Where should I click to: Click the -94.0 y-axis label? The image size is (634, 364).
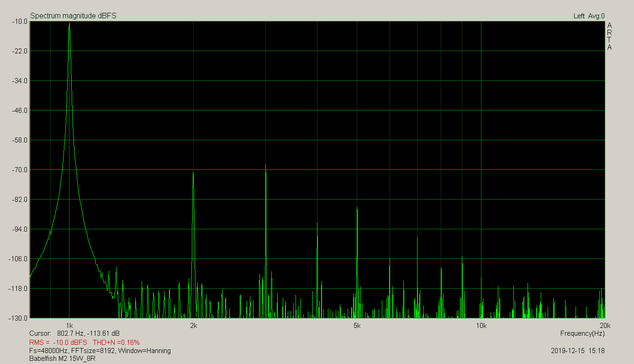19,229
